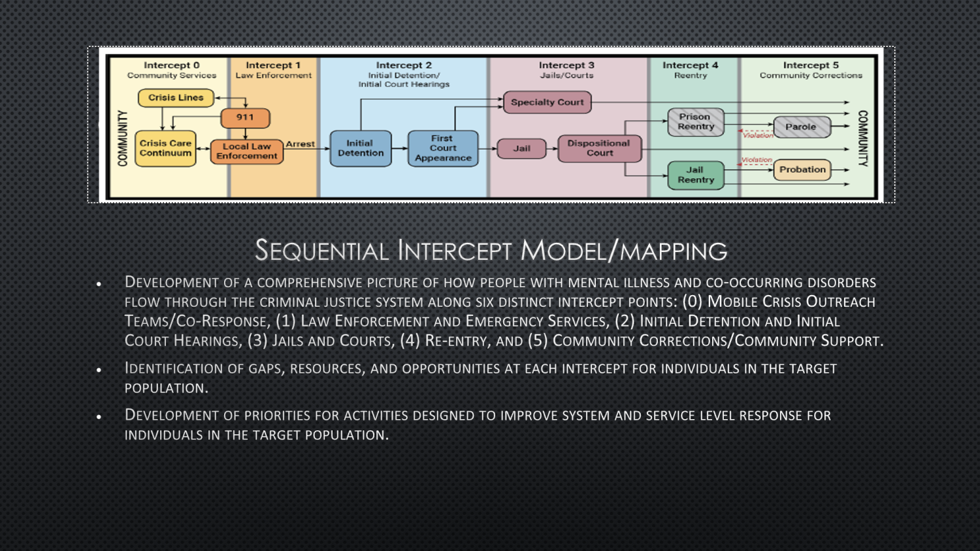980x551 pixels.
Task: Click the Prison Reentry box
Action: (695, 122)
